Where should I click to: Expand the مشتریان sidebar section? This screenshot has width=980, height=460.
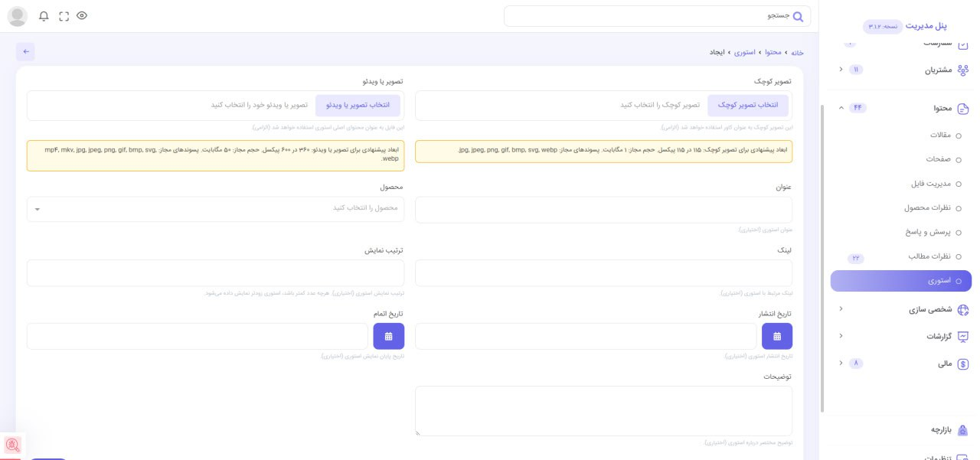coord(841,70)
